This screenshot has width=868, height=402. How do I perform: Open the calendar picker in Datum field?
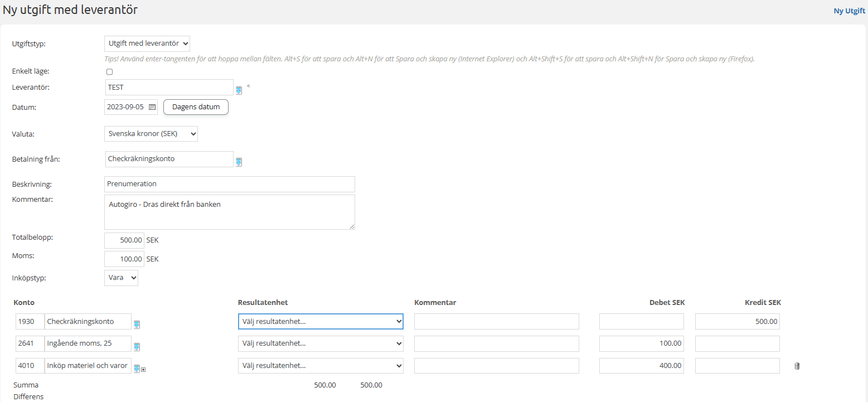(152, 107)
